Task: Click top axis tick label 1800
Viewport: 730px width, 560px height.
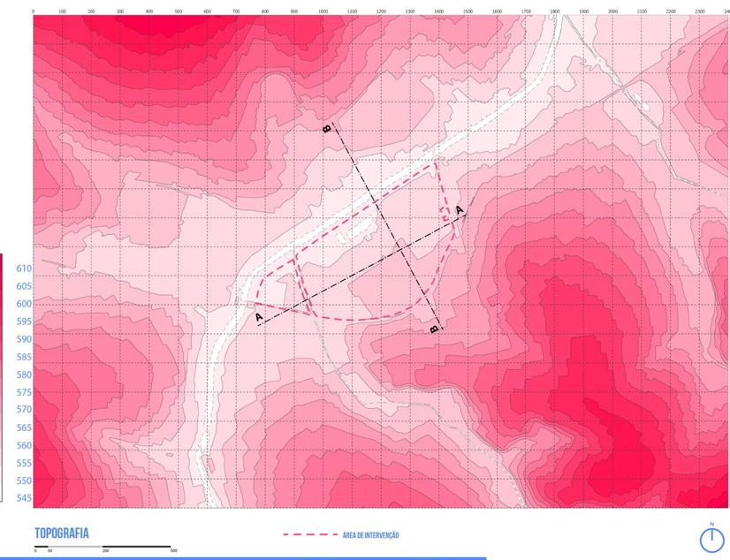Action: pyautogui.click(x=554, y=11)
